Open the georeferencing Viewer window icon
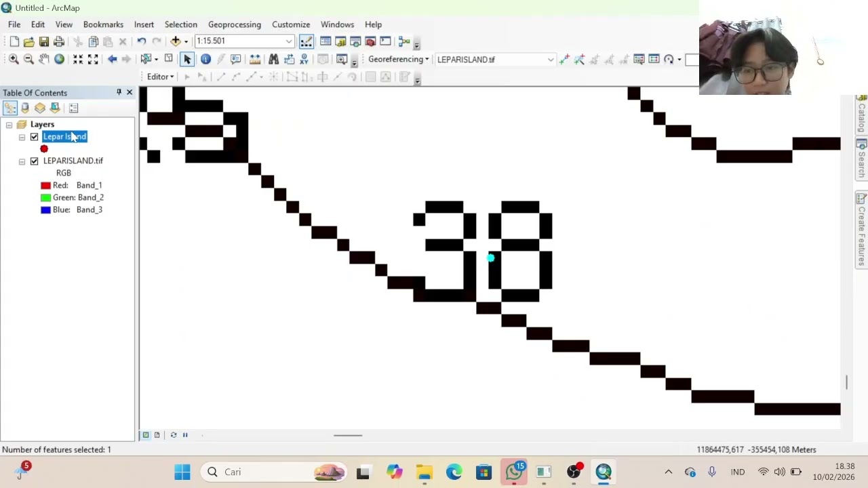This screenshot has height=488, width=868. pyautogui.click(x=639, y=60)
